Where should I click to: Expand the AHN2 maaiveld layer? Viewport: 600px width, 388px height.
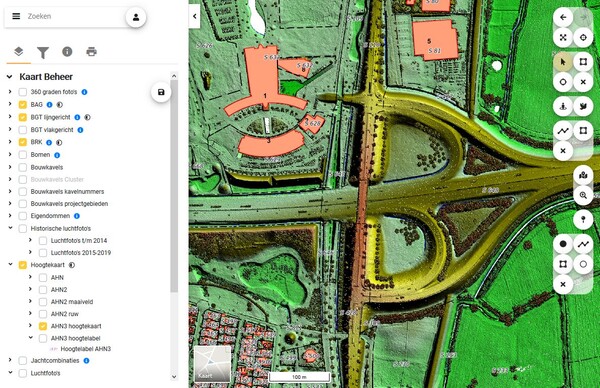30,301
